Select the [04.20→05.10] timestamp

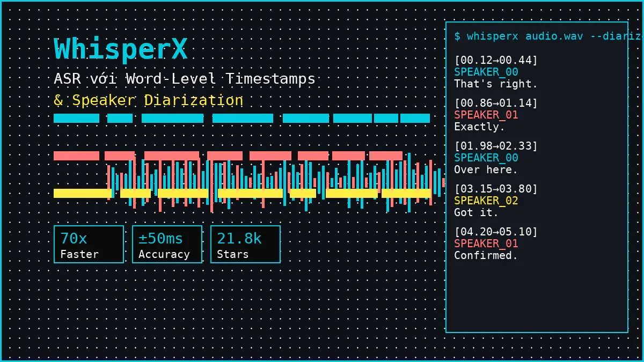coord(496,232)
